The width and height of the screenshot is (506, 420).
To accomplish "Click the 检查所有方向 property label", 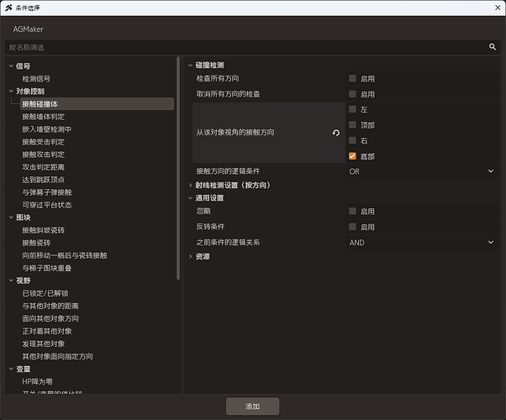I will pos(218,78).
